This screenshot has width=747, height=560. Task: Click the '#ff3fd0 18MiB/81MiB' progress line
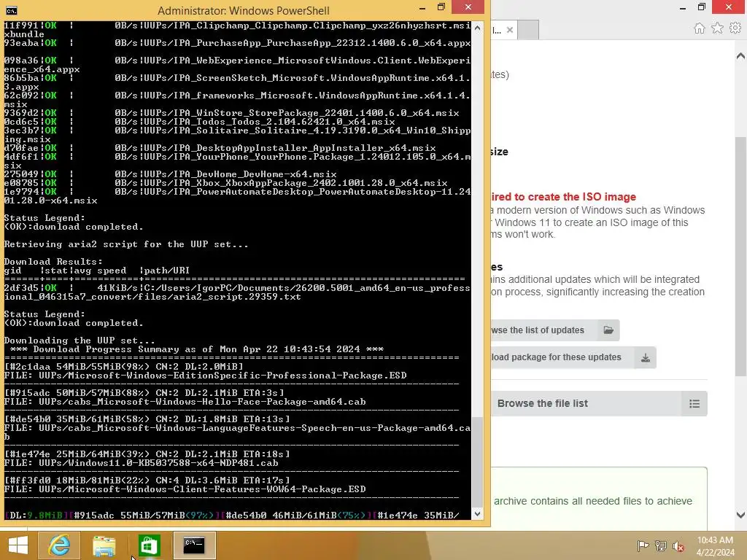[147, 481]
